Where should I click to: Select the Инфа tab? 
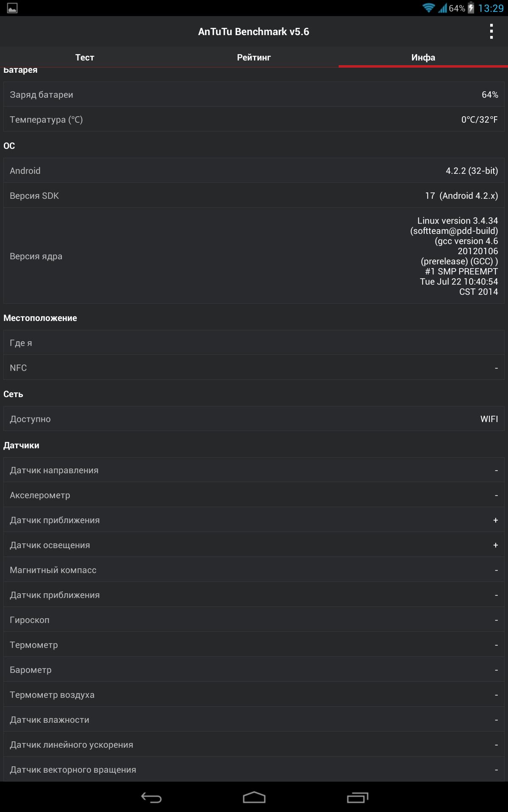tap(423, 58)
